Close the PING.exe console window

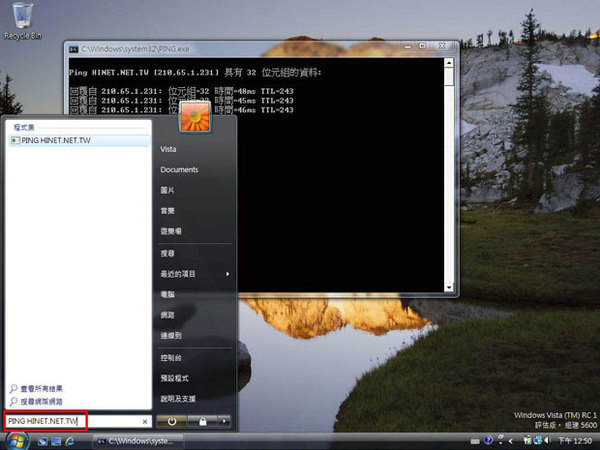(442, 46)
